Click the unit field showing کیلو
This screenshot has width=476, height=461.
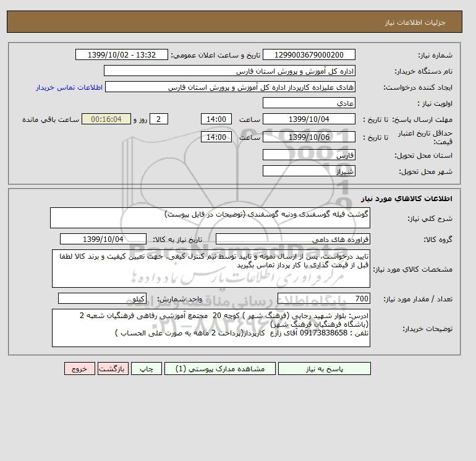point(102,298)
